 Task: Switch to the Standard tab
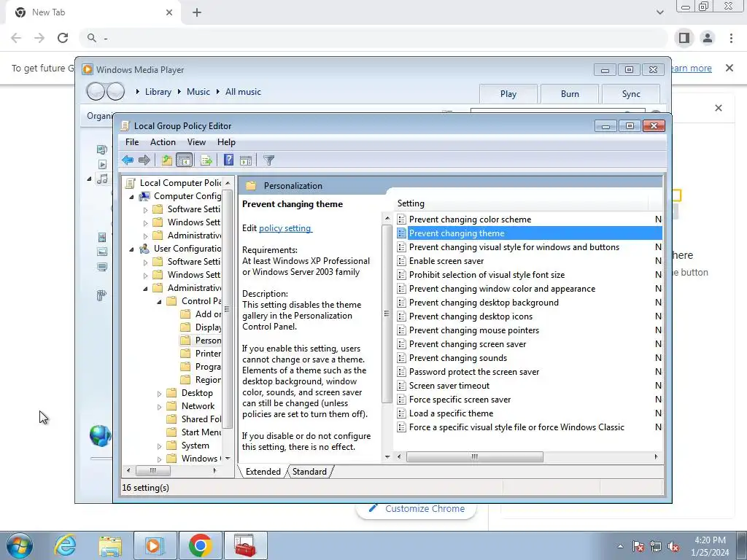pos(309,472)
